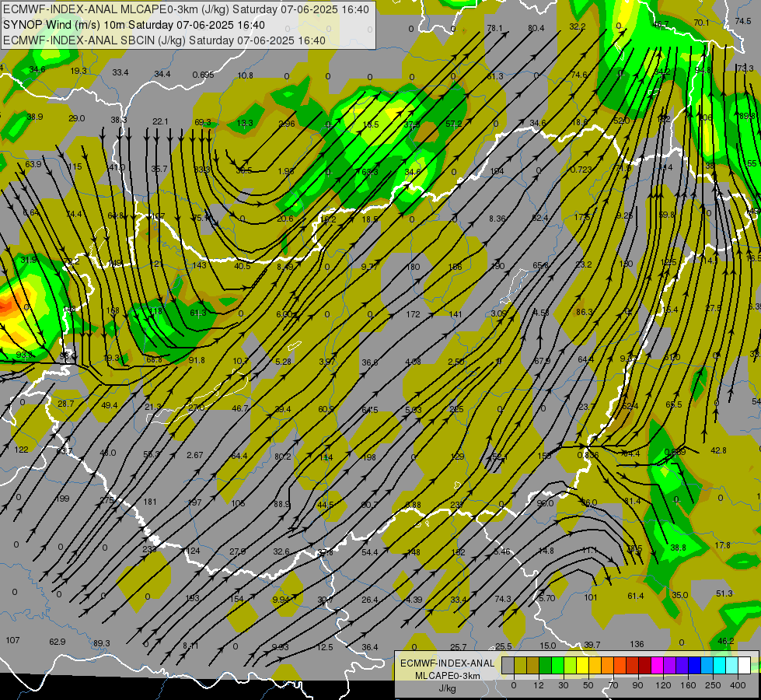Click map value 2.67
This screenshot has width=761, height=700.
(x=194, y=455)
